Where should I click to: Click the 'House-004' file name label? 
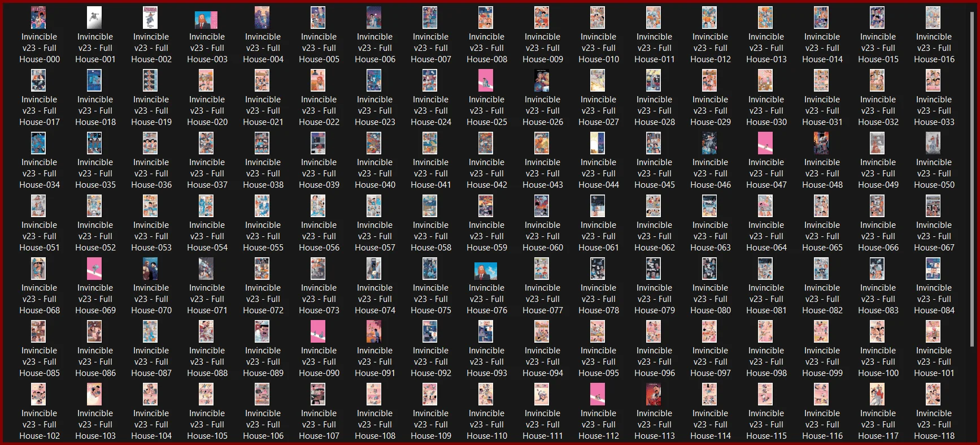click(263, 59)
